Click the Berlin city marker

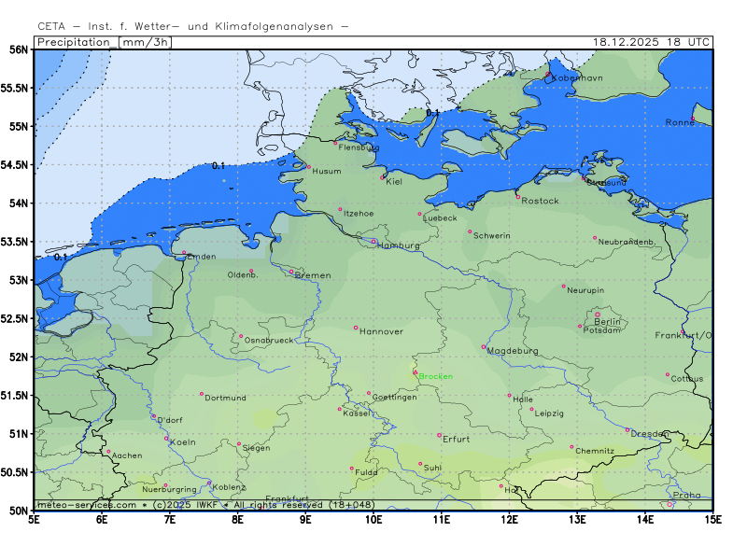click(x=598, y=315)
